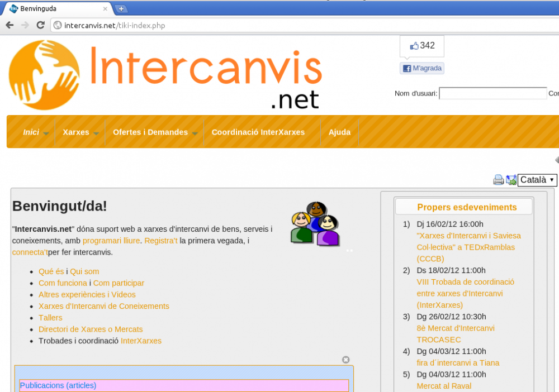Click the Nom d'usuari input field

point(492,93)
